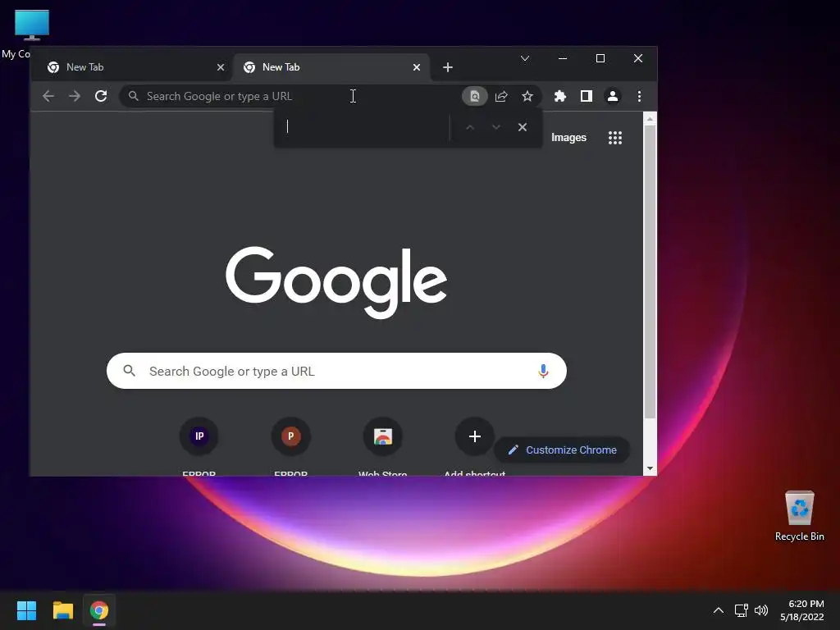Reload the current page
Screen dimensions: 840x630
[101, 97]
